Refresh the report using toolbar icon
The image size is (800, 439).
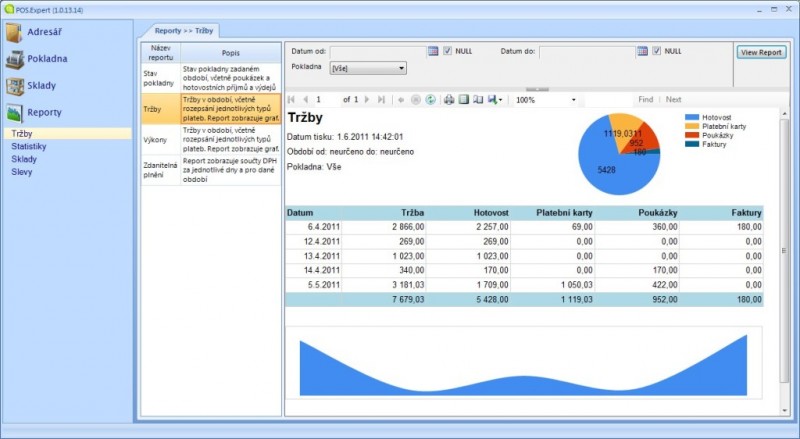tap(430, 100)
